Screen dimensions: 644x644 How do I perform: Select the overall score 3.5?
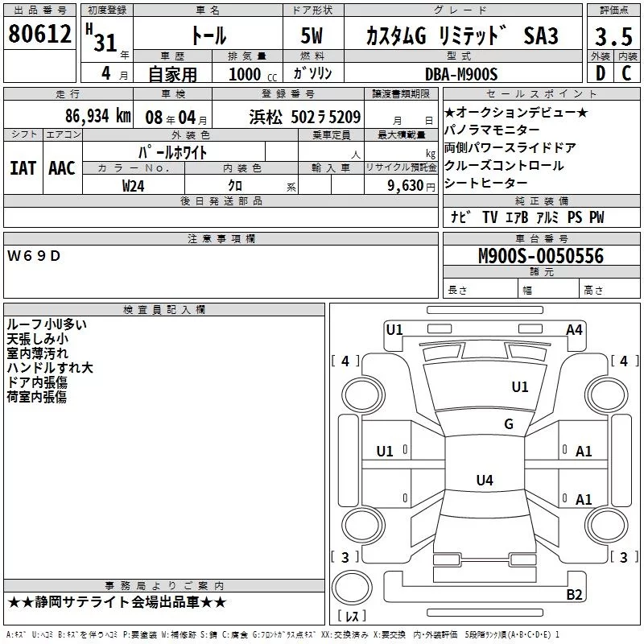[x=613, y=36]
